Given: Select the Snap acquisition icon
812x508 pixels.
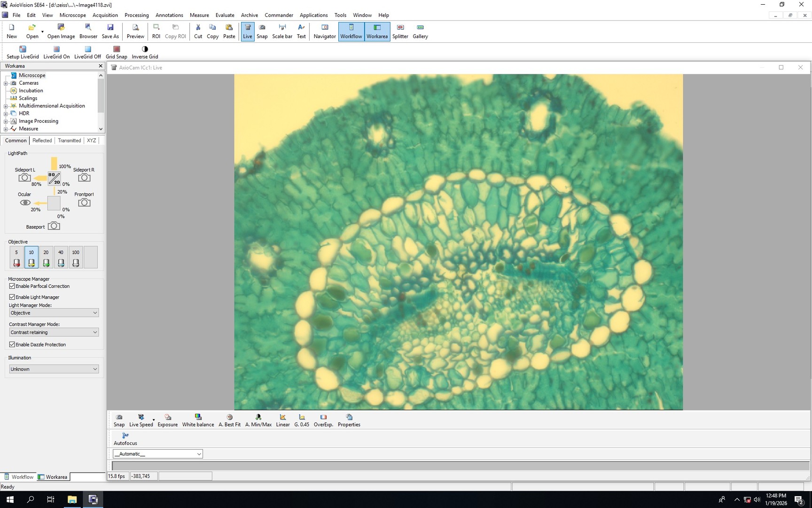Looking at the screenshot, I should [262, 32].
